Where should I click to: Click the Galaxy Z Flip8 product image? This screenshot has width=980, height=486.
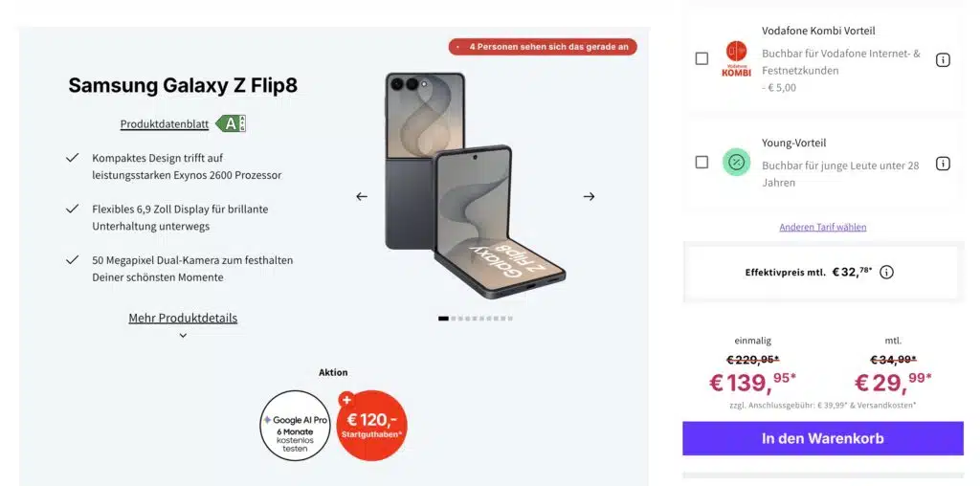pyautogui.click(x=475, y=181)
